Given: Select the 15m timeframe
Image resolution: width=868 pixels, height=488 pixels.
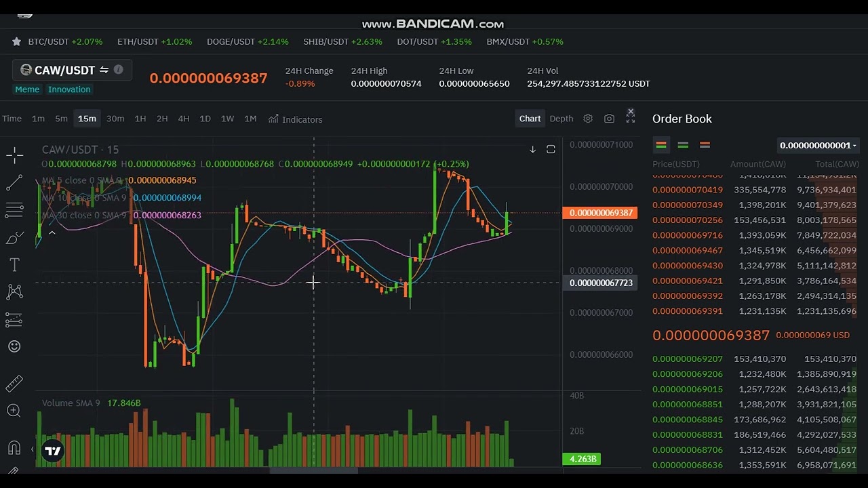Looking at the screenshot, I should click(x=87, y=119).
